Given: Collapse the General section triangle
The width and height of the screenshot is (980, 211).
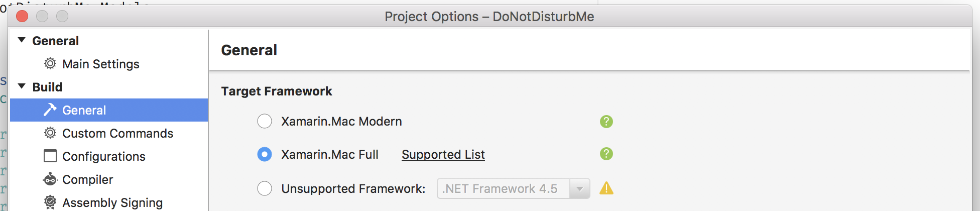Looking at the screenshot, I should 22,40.
